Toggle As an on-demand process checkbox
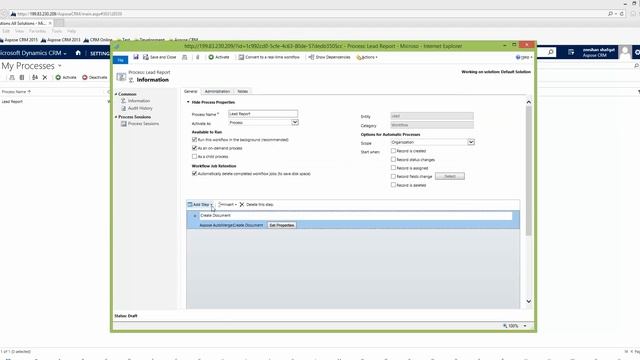Screen dimensions: 640x360 (194, 148)
